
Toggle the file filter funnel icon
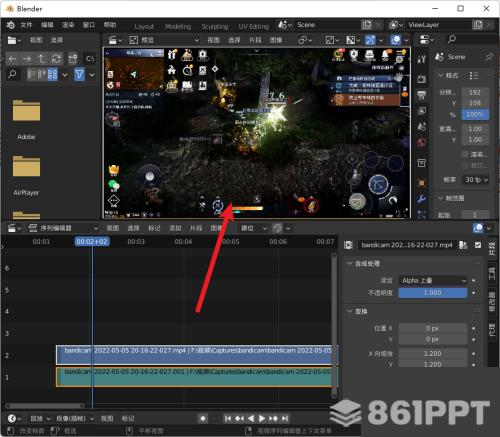80,74
